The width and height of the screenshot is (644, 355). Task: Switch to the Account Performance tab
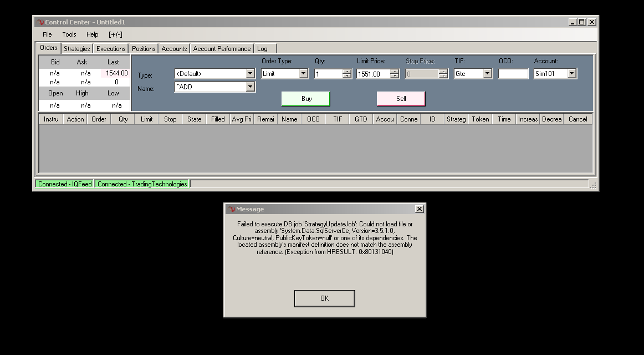pyautogui.click(x=222, y=49)
